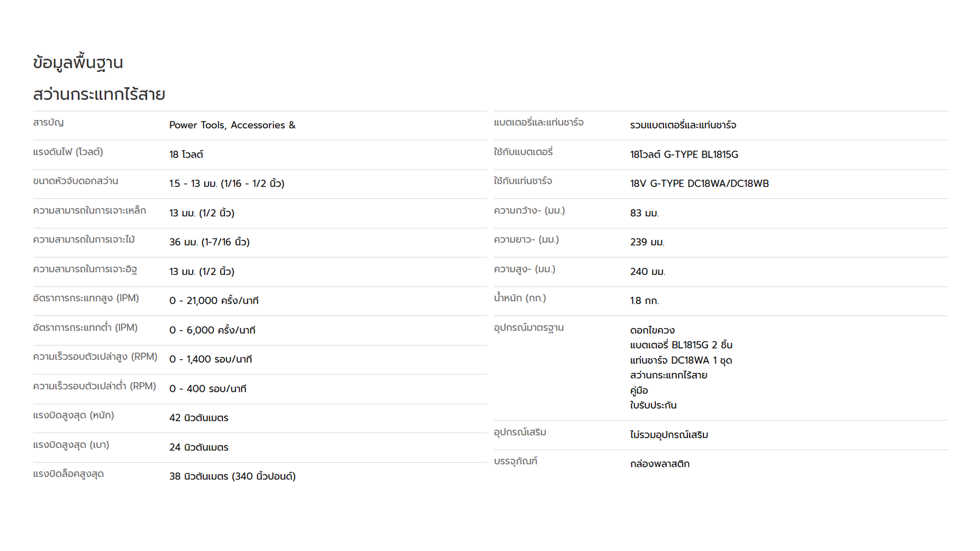Click the 0 - 6,000 ครั้ง/นาที value
The width and height of the screenshot is (980, 551).
[212, 330]
